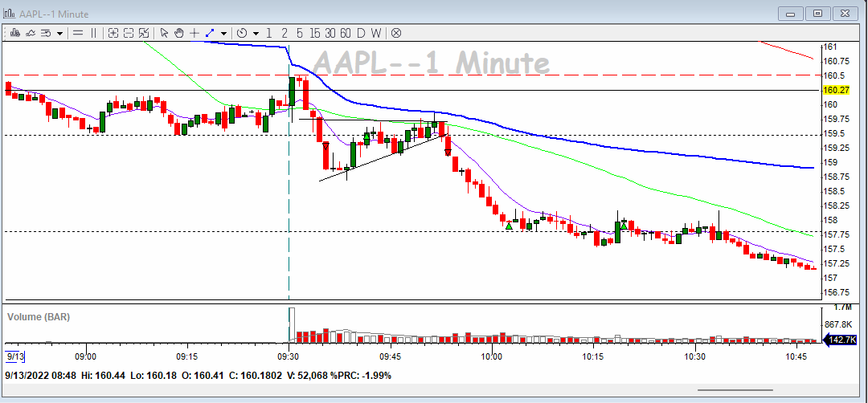This screenshot has height=403, width=868.
Task: Select the crosshair cursor tool
Action: tap(194, 33)
